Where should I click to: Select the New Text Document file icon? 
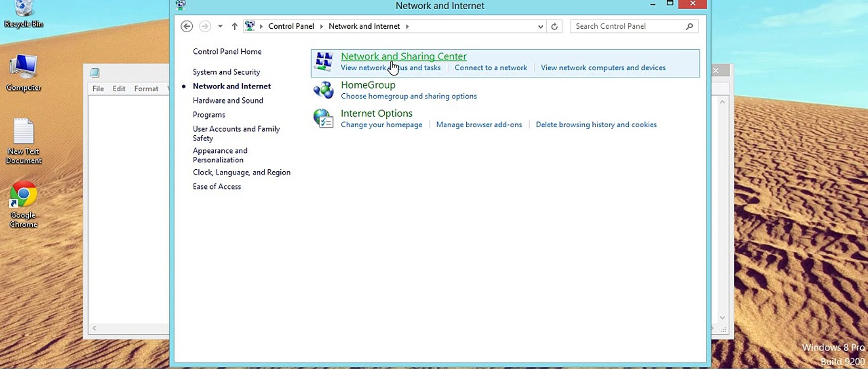(x=24, y=141)
